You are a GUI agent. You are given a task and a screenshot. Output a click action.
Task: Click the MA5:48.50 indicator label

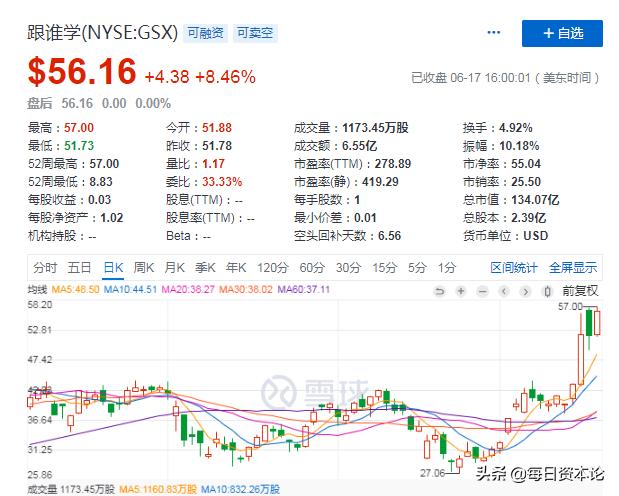(x=75, y=289)
